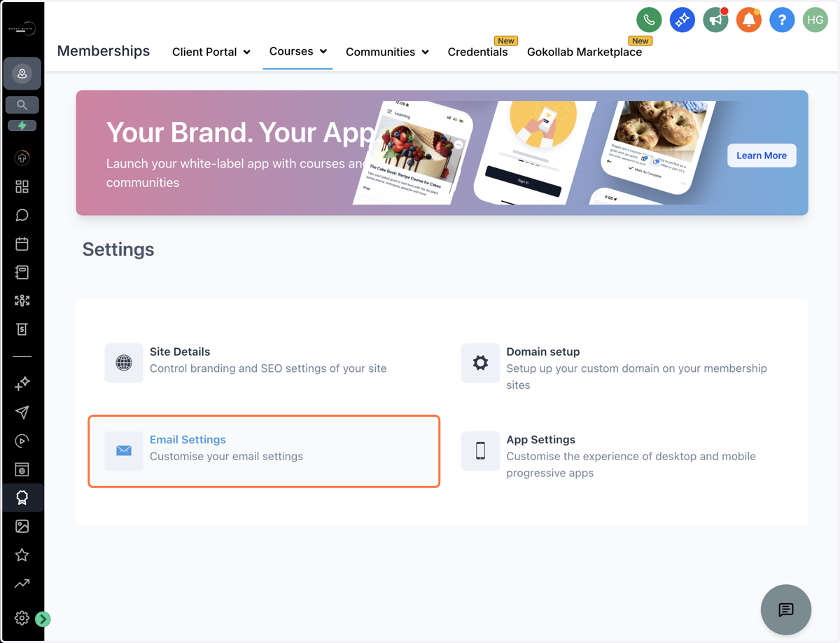Open the megaphone announcements icon
The height and width of the screenshot is (643, 840).
point(715,20)
